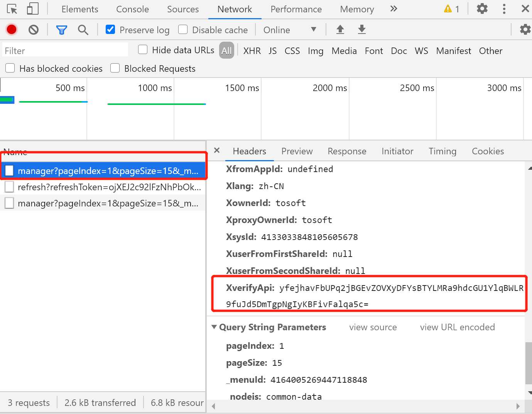Open the Online throttling dropdown
Viewport: 532px width, 414px height.
[290, 30]
